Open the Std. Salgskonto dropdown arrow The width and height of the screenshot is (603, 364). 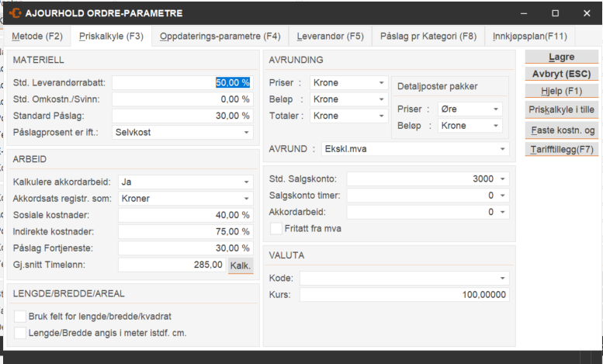[503, 179]
